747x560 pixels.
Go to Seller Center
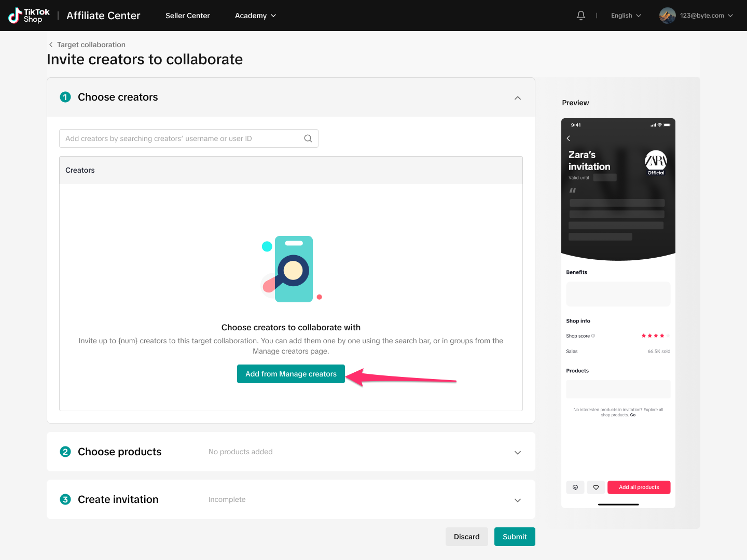188,16
